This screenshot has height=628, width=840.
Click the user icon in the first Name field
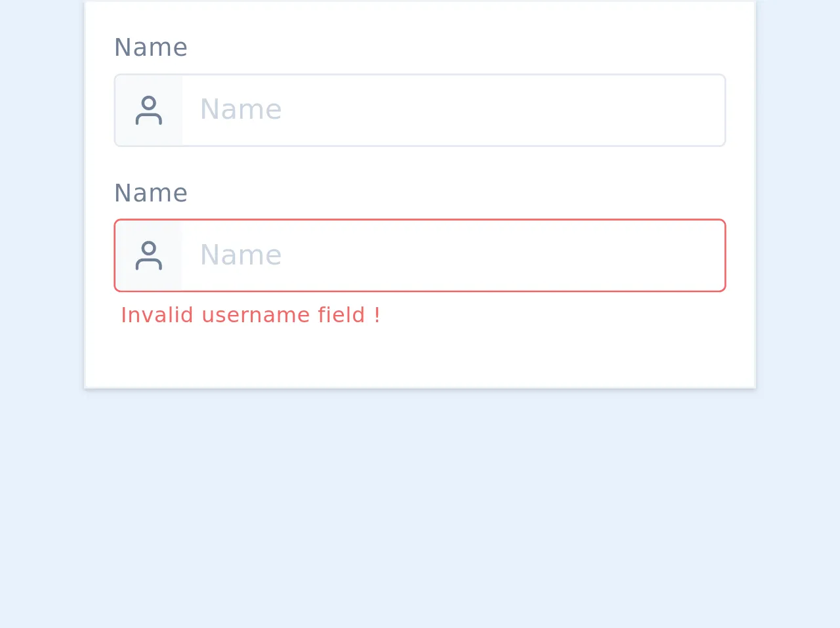point(149,110)
